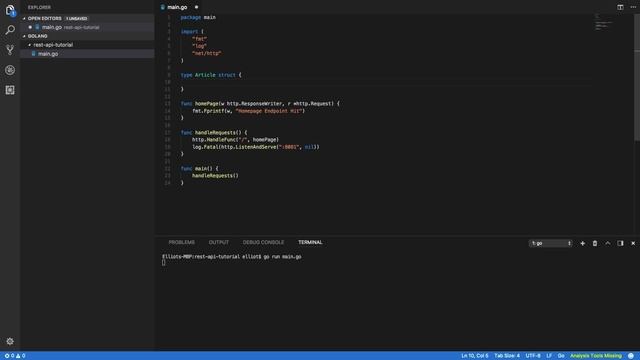Viewport: 640px width, 360px height.
Task: Click the http.HandleFunc code line
Action: tap(236, 140)
